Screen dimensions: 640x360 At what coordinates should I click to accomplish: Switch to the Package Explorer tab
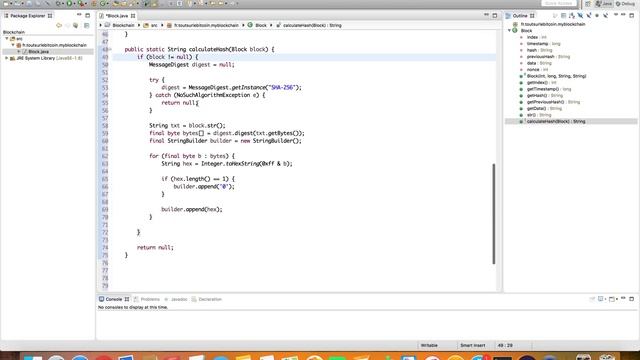(28, 16)
